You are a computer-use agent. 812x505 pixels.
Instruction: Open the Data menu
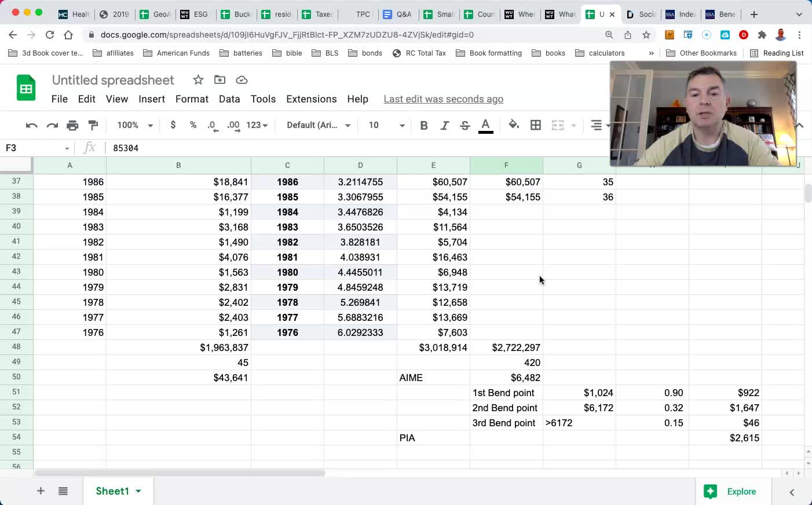pos(229,99)
